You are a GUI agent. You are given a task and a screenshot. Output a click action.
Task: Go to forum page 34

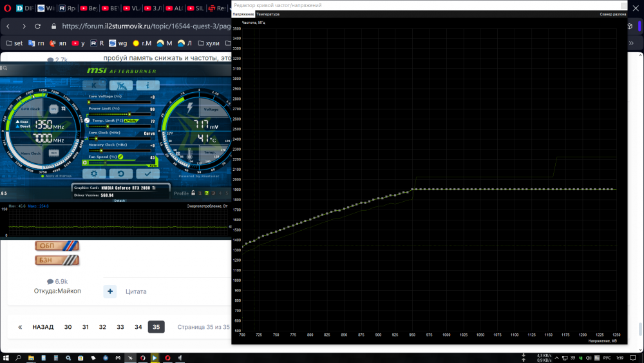138,327
